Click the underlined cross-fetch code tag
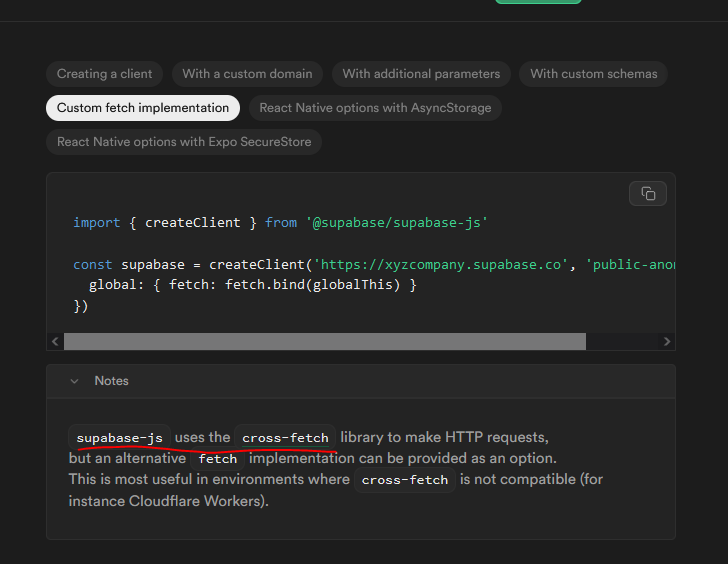Screen dimensions: 728x564 [285, 438]
